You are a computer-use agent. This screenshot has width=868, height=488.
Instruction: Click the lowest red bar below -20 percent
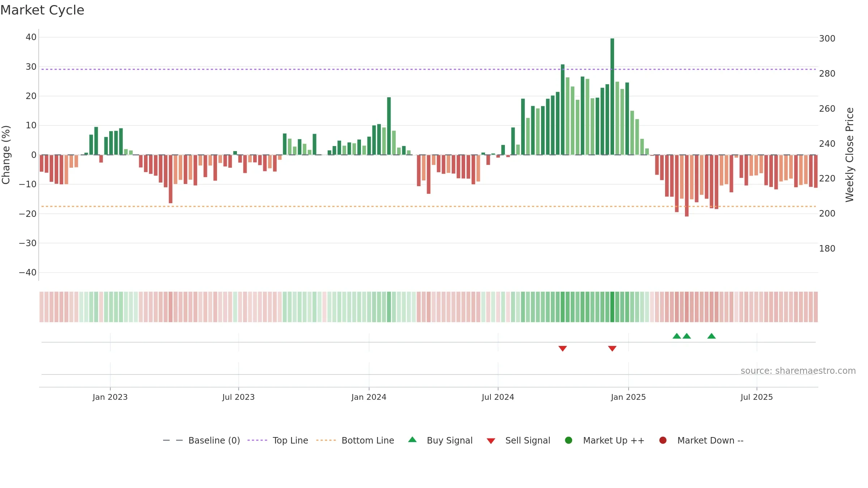coord(687,186)
